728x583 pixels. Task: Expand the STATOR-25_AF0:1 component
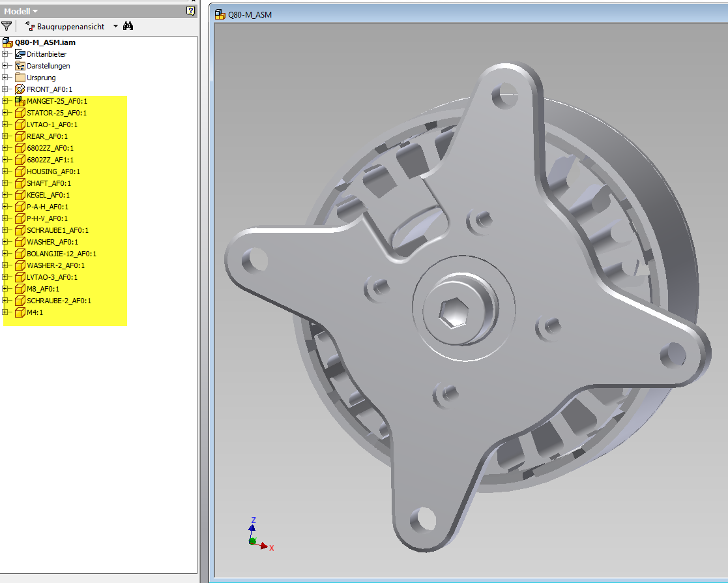point(5,112)
